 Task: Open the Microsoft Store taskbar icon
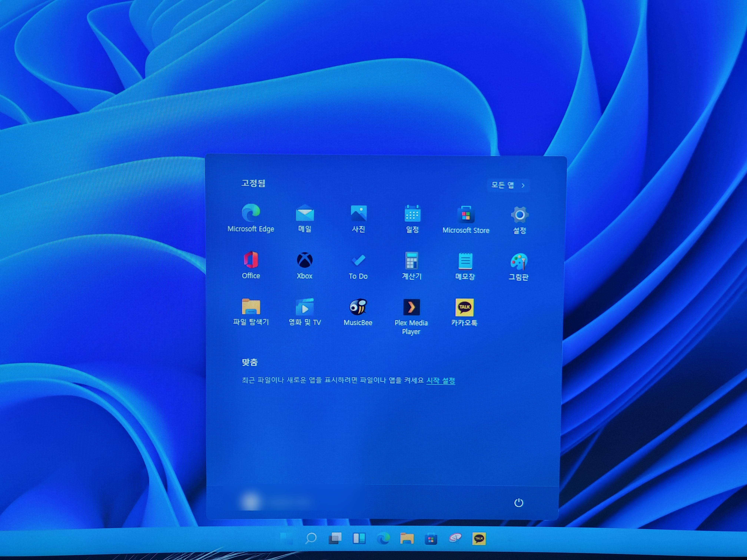tap(431, 539)
